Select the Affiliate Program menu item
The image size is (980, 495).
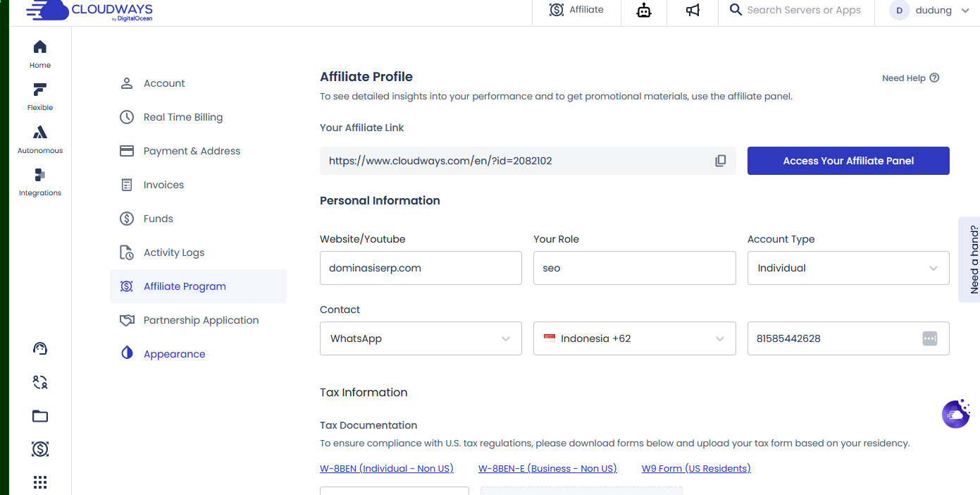coord(198,286)
